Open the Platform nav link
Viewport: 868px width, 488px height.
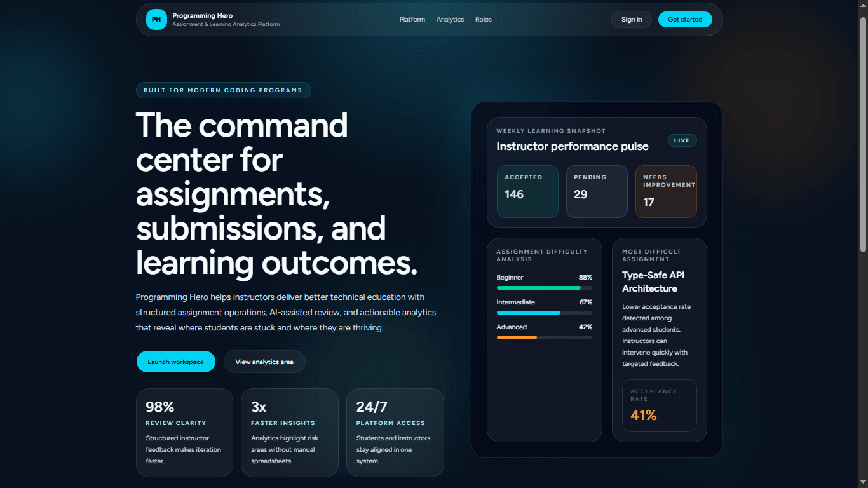pos(412,20)
